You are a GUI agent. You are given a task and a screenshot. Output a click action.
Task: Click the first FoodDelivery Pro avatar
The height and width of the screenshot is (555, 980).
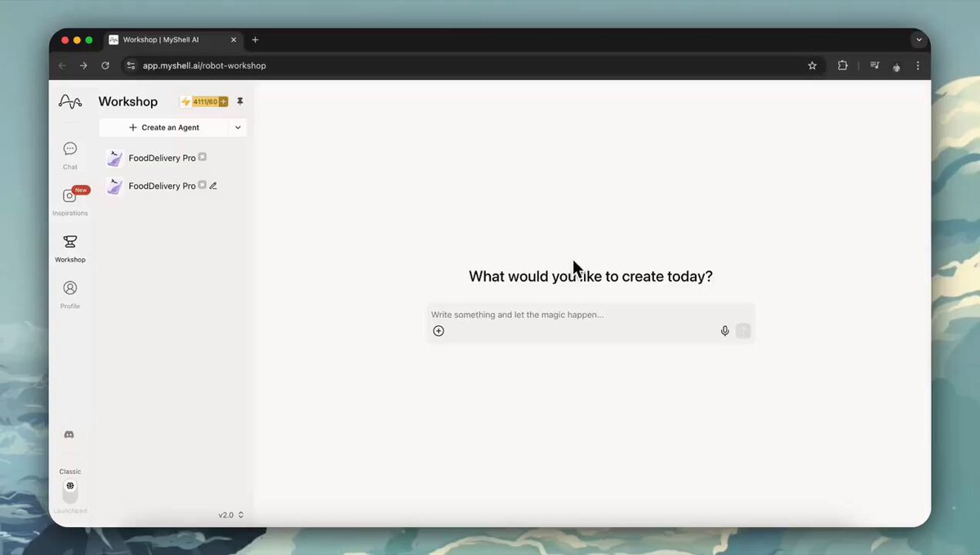click(x=114, y=158)
